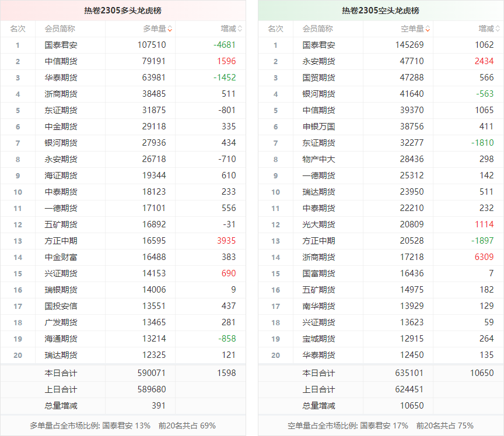Select 宝城期货 in the short table
Screen dimensions: 504x436
318,339
